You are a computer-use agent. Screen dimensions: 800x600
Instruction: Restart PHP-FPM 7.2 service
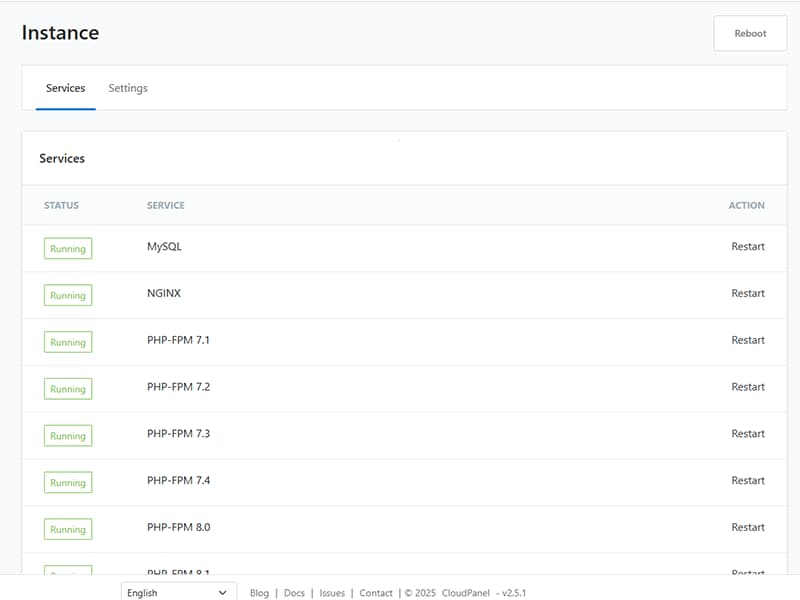(x=747, y=387)
